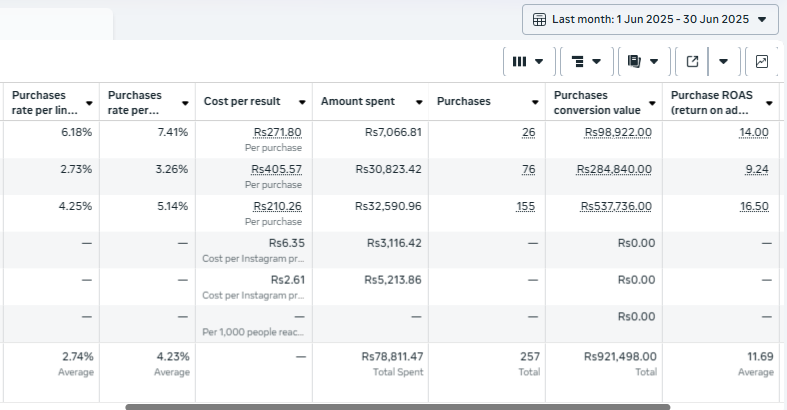Sort by Cost per result header

tap(242, 101)
